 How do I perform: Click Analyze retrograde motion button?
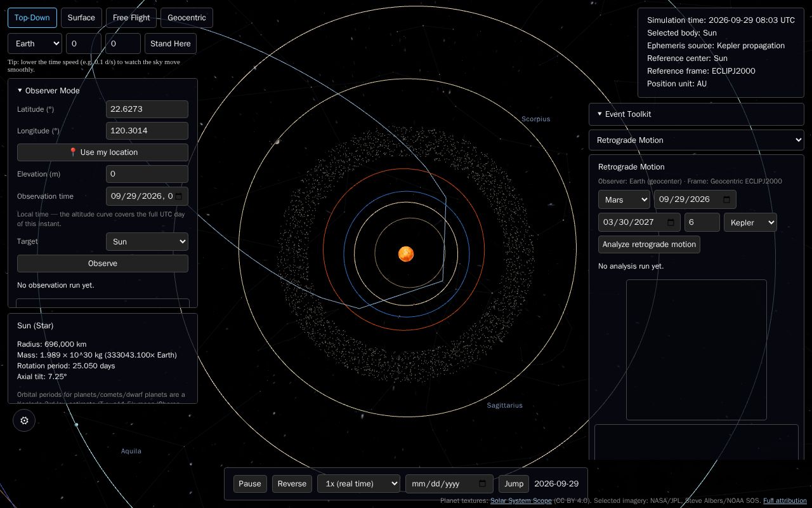point(649,244)
